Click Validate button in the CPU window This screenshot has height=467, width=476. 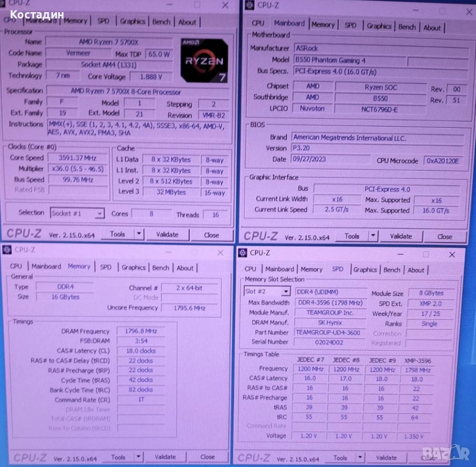pyautogui.click(x=167, y=234)
